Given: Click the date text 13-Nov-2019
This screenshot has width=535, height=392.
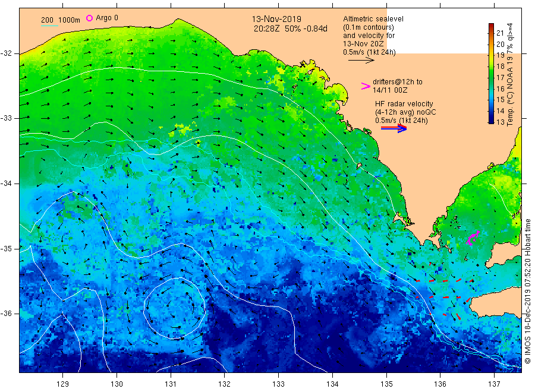Looking at the screenshot, I should [276, 19].
